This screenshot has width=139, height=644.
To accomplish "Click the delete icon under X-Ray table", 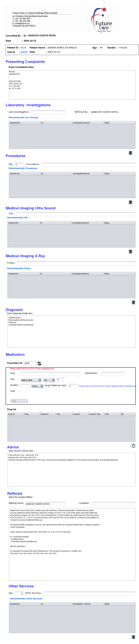I will (133, 302).
